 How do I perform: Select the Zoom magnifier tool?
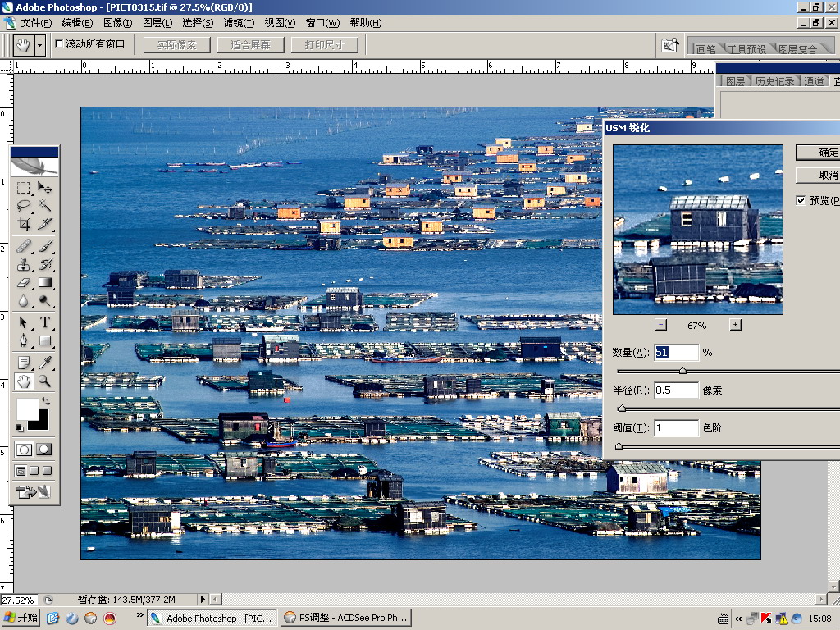click(45, 381)
